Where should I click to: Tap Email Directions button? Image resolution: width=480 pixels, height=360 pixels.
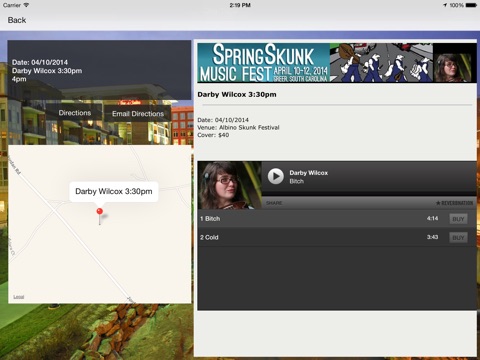(138, 114)
